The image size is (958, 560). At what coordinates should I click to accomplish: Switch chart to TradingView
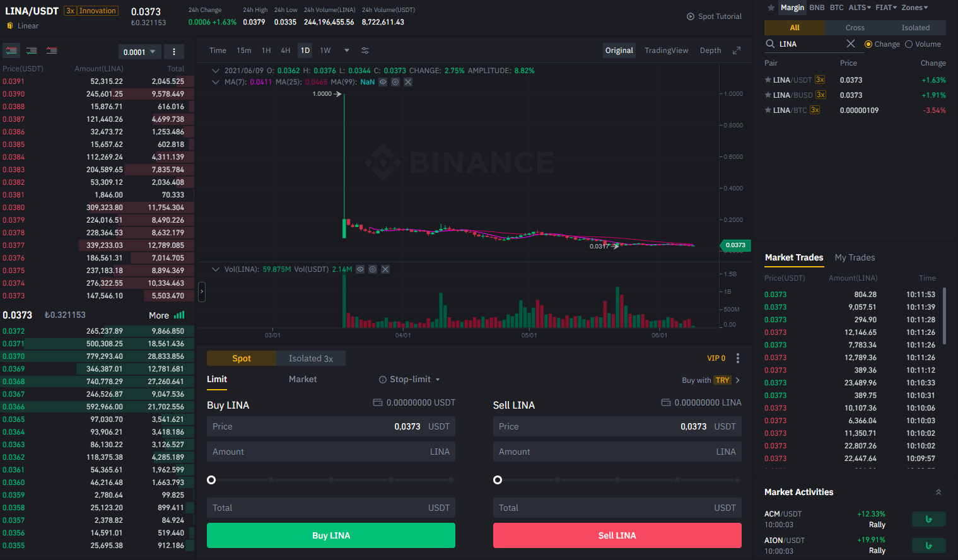pos(667,50)
